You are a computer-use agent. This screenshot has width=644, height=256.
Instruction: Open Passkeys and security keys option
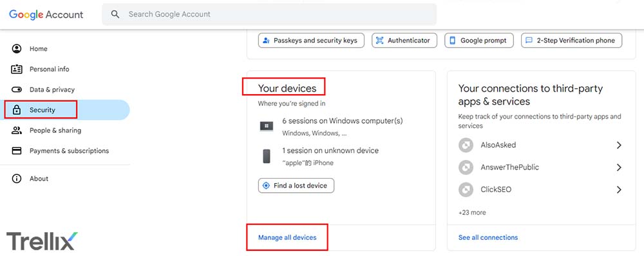pyautogui.click(x=311, y=41)
